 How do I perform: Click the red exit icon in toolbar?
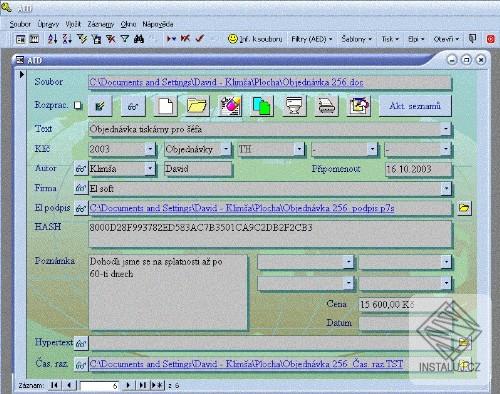491,39
